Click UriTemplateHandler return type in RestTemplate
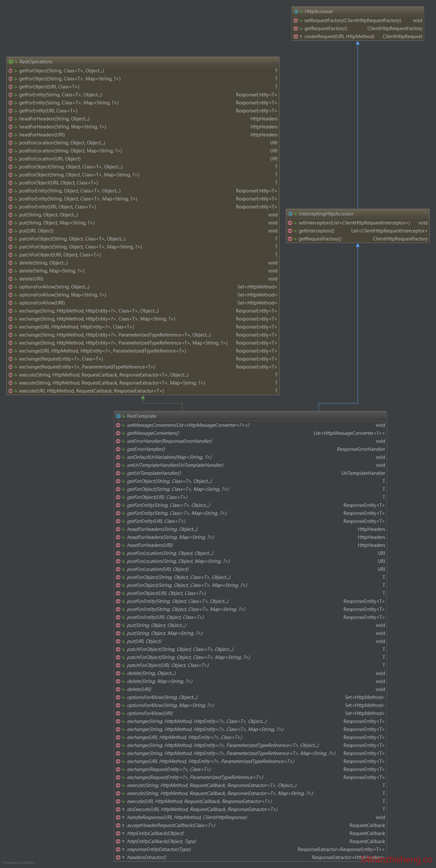Viewport: 436px width, 868px height. tap(363, 473)
